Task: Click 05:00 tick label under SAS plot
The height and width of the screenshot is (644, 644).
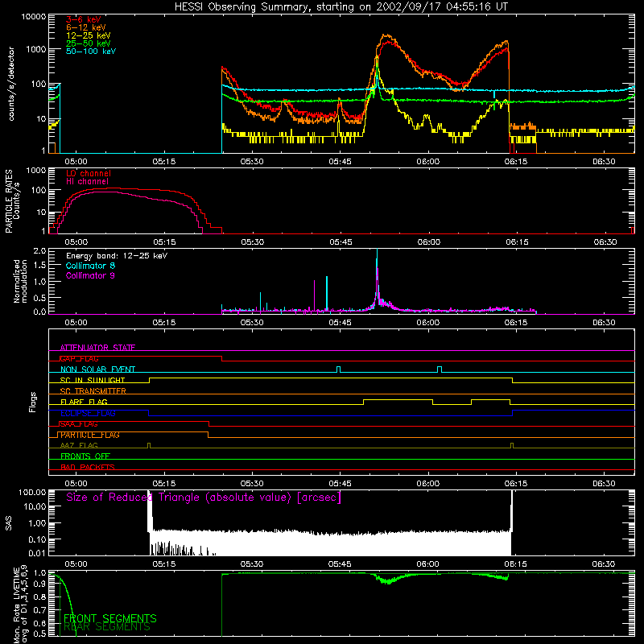Action: point(76,564)
